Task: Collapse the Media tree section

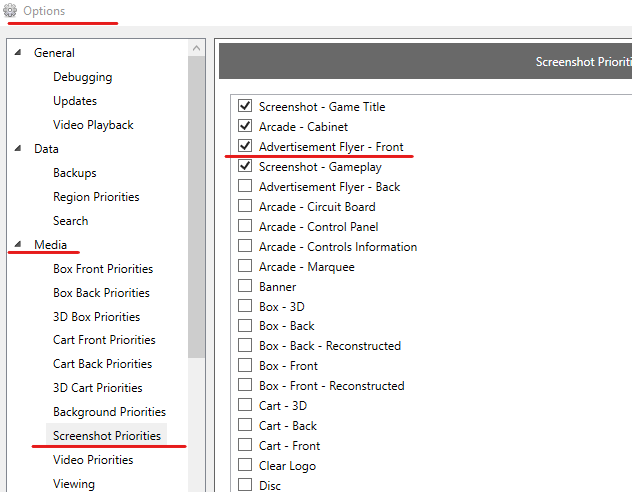Action: tap(18, 244)
